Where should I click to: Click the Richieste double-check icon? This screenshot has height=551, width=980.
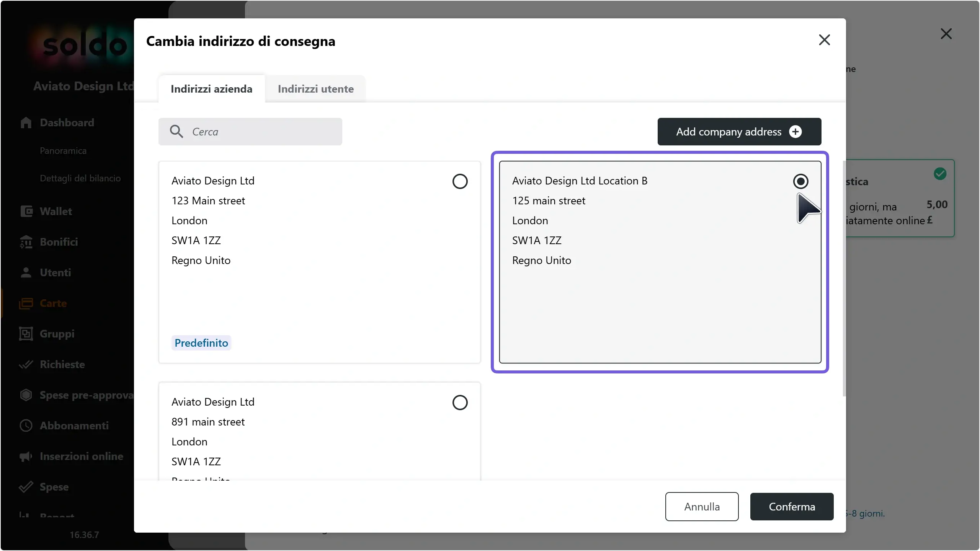click(x=26, y=364)
